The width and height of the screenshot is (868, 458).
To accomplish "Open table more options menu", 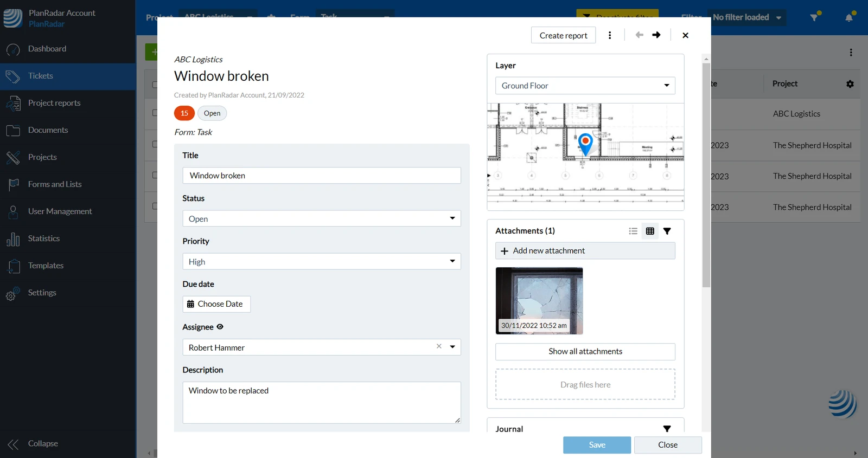I will coord(851,53).
